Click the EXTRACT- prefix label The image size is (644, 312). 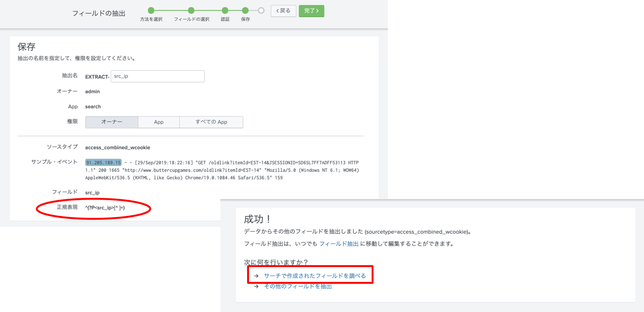click(97, 76)
